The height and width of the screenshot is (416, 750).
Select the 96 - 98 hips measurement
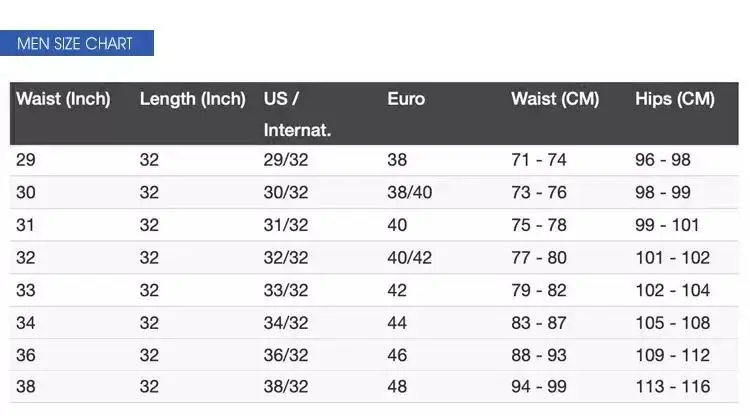[x=663, y=160]
